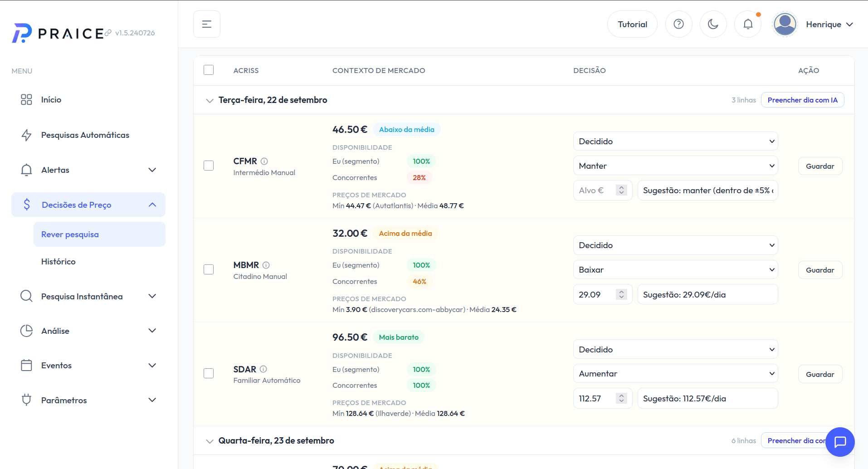Check the MBMR row checkbox
Screen dimensions: 868x469
coord(209,269)
